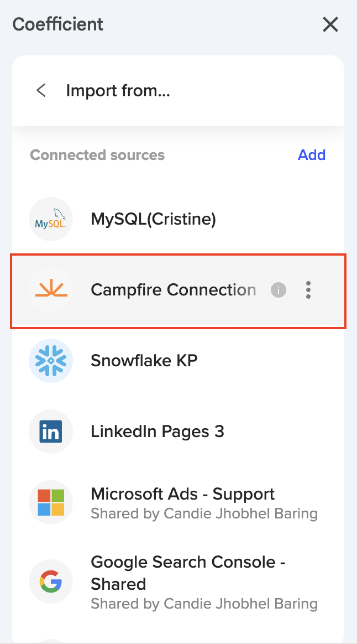Screen dimensions: 357x644
Task: Open Campfire Connection three-dot options menu
Action: pos(308,290)
